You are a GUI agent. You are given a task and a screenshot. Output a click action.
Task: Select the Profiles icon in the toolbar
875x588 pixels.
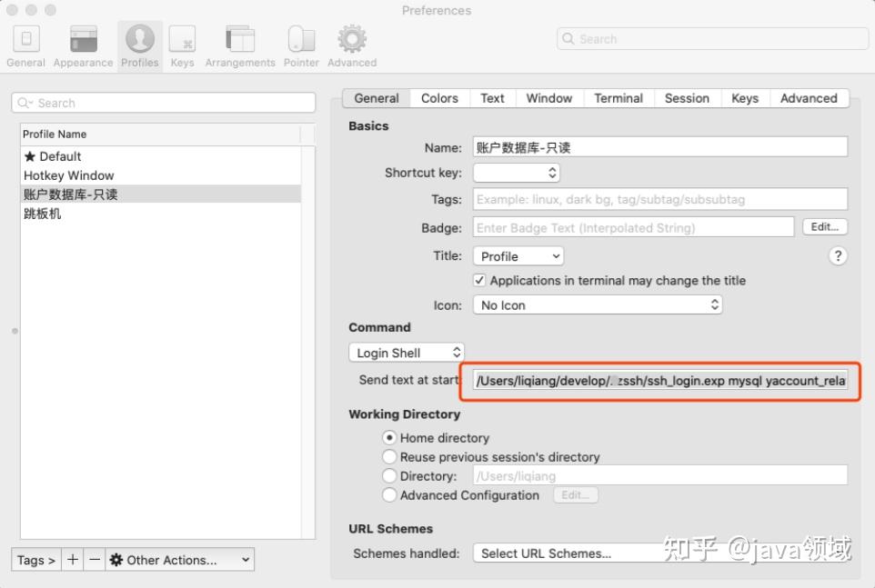click(x=139, y=41)
